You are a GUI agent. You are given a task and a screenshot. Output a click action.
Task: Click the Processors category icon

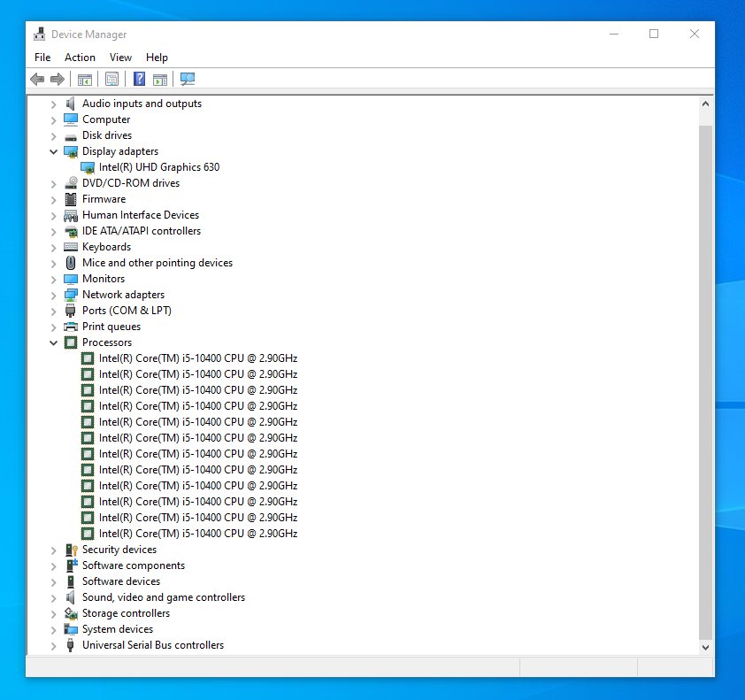coord(71,342)
